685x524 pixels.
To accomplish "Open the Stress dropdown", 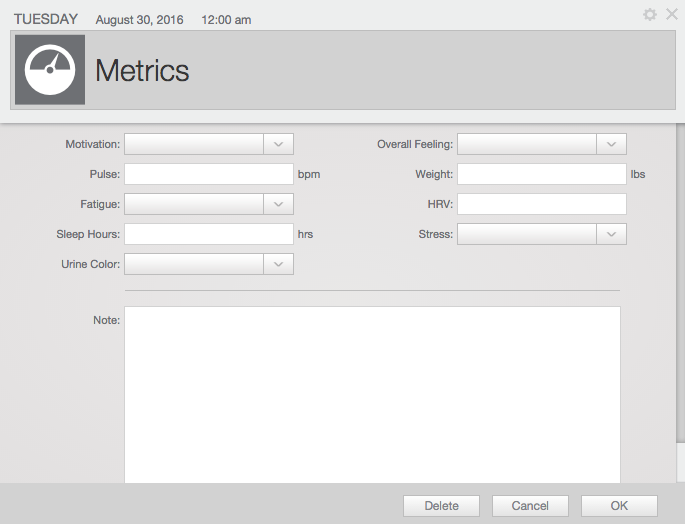I will pyautogui.click(x=542, y=234).
